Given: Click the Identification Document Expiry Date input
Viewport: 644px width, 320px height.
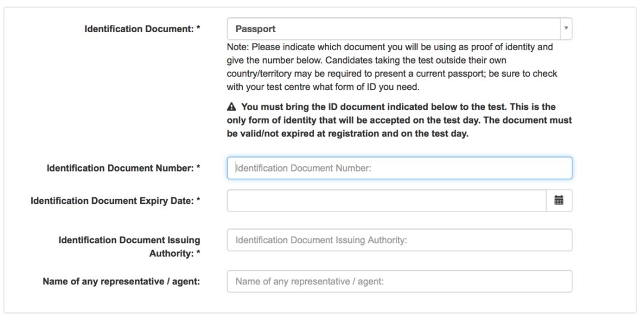Looking at the screenshot, I should pos(386,201).
